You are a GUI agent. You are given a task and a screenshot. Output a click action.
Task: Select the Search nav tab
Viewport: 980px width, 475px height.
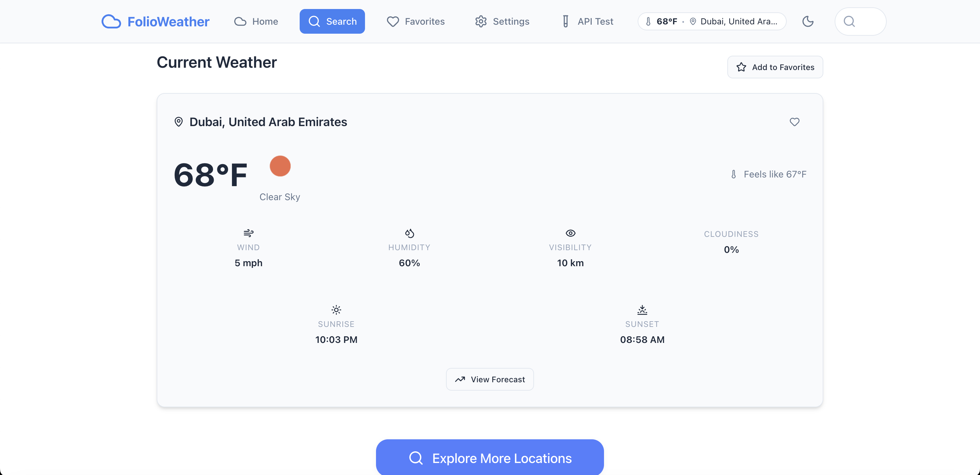pos(332,21)
